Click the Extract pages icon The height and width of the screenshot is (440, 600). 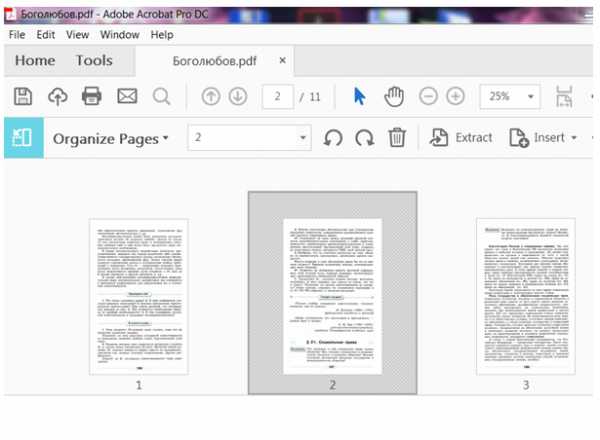point(439,138)
